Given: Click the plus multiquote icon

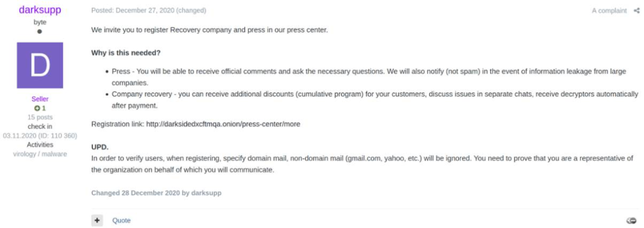Looking at the screenshot, I should pos(97,220).
